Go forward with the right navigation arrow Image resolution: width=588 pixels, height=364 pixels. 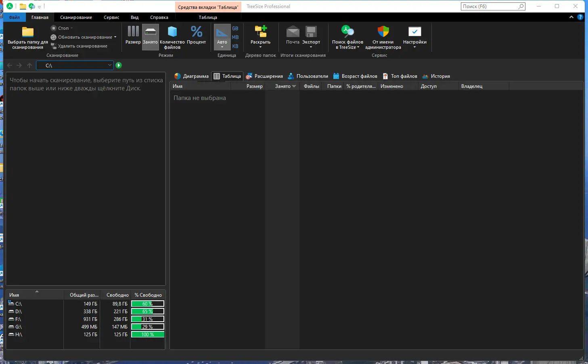[x=19, y=65]
